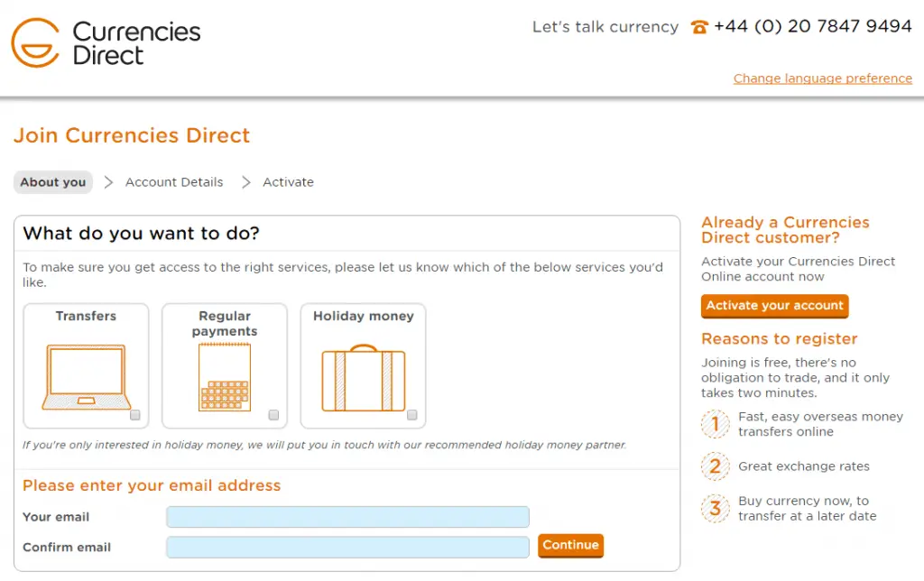924x581 pixels.
Task: Tick the Transfers checkbox
Action: pyautogui.click(x=135, y=415)
